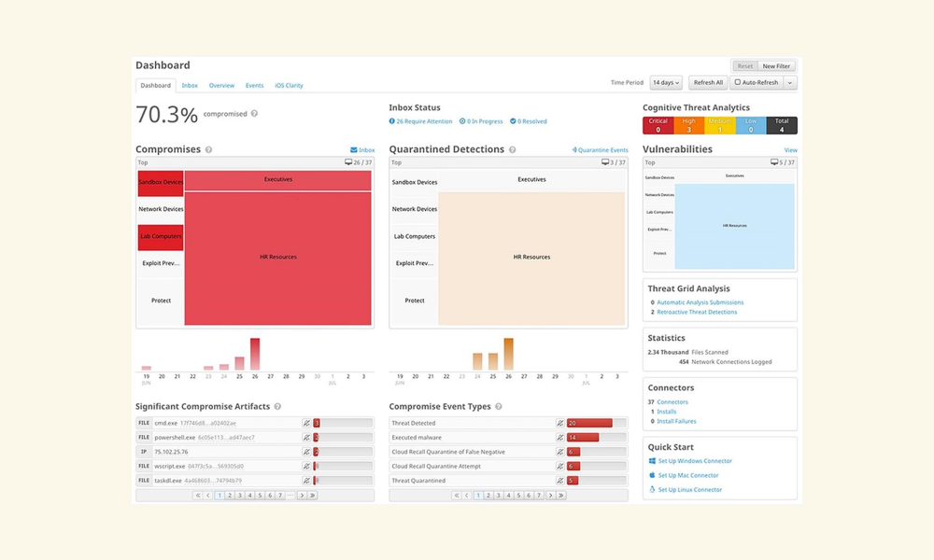The width and height of the screenshot is (934, 560).
Task: Open help icon next to Quarantined Detections heading
Action: tap(512, 150)
